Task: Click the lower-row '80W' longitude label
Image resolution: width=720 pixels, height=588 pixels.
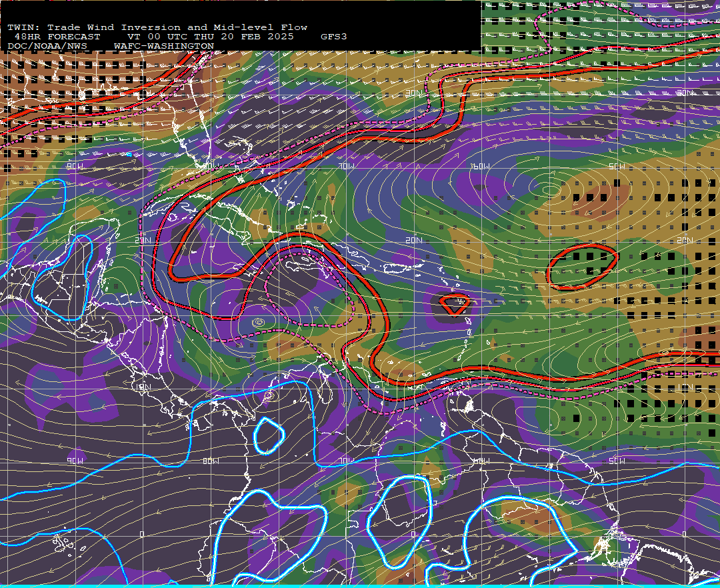Action: [211, 461]
